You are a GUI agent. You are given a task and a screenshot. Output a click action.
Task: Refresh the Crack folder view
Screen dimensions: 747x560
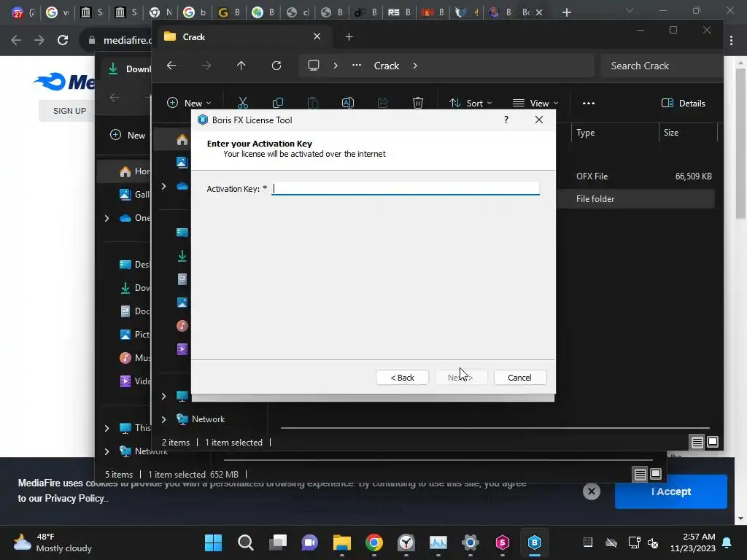(276, 66)
